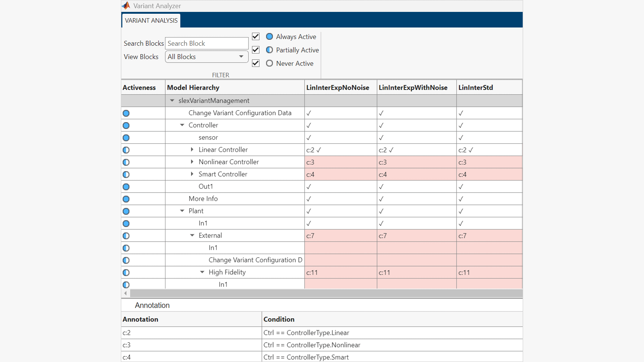Click activeness icon for Smart Controller row

[x=126, y=174]
